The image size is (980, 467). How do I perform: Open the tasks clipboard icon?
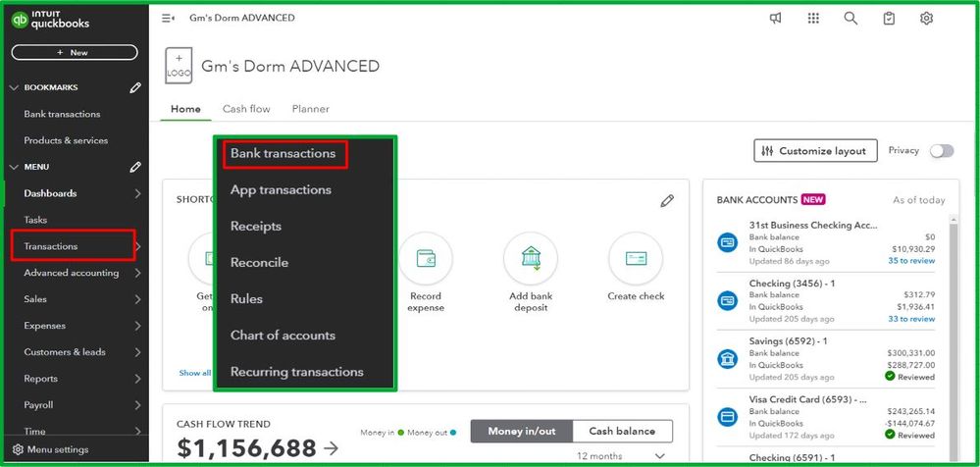click(889, 18)
